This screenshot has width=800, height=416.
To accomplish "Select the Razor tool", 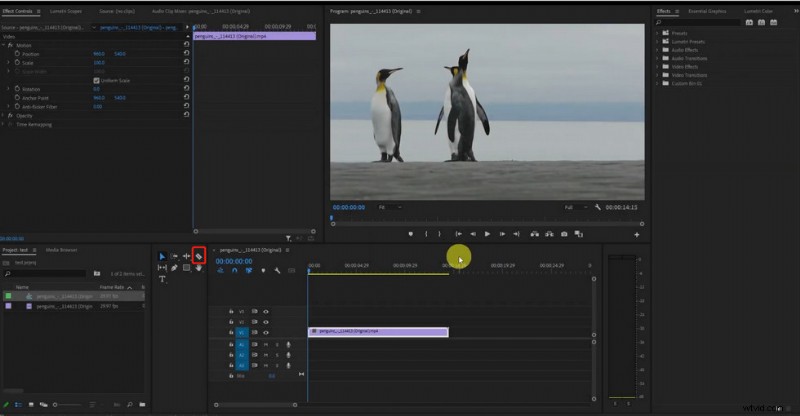I will tap(199, 256).
